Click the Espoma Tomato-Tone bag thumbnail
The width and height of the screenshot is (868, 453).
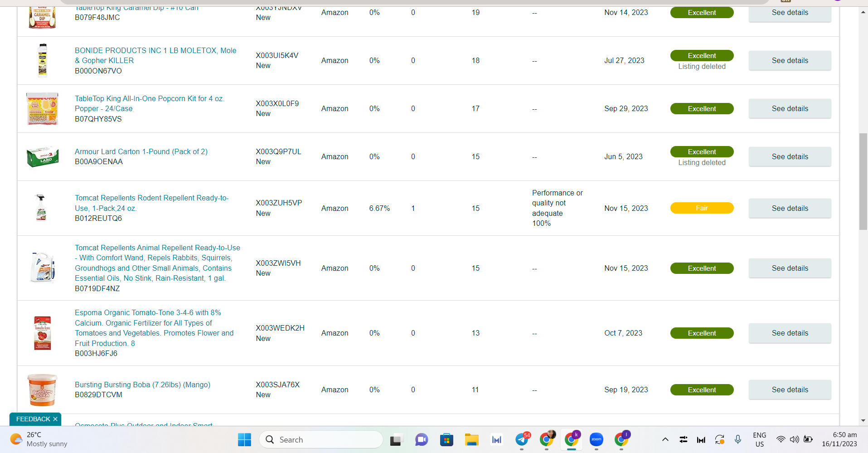[43, 333]
